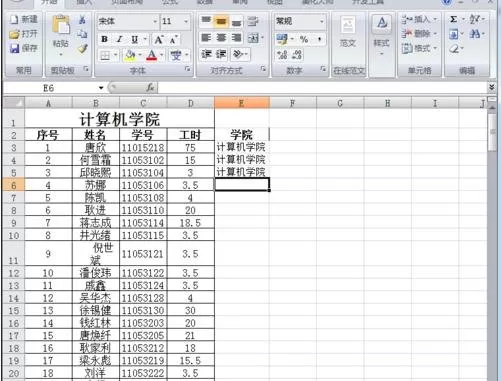501x381 pixels.
Task: Click the phonetic guide 文 icon
Action: click(176, 55)
